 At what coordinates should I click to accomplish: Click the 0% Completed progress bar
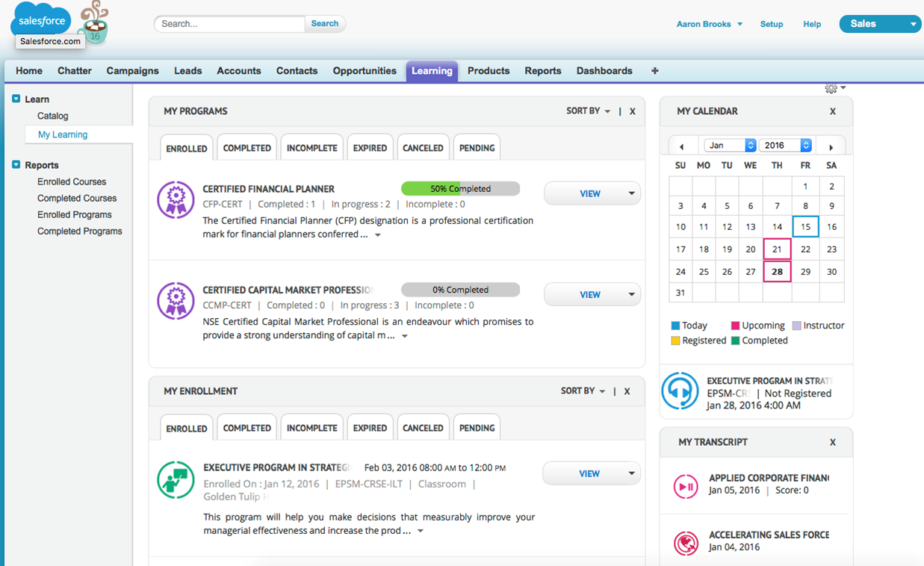(460, 289)
